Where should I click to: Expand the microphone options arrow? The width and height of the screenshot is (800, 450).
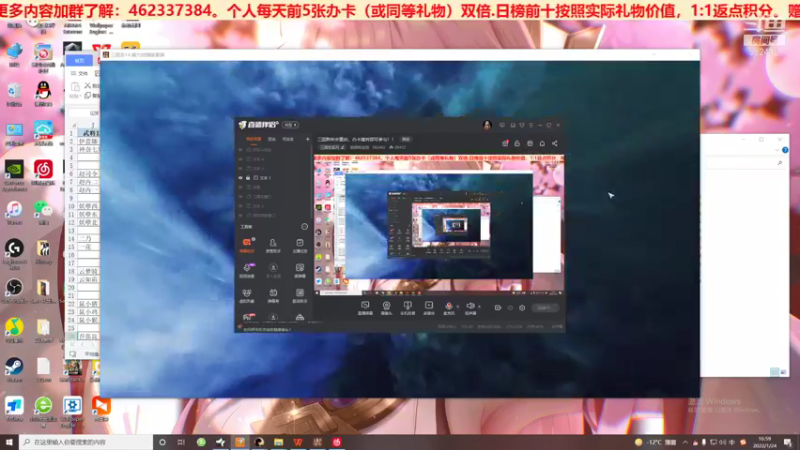(458, 307)
